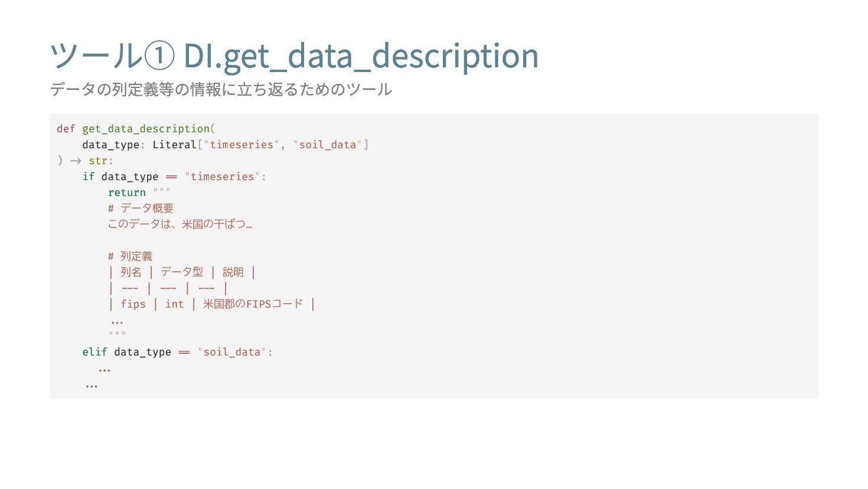
Task: Click the "soil_data" string inside Literal brackets
Action: (327, 145)
